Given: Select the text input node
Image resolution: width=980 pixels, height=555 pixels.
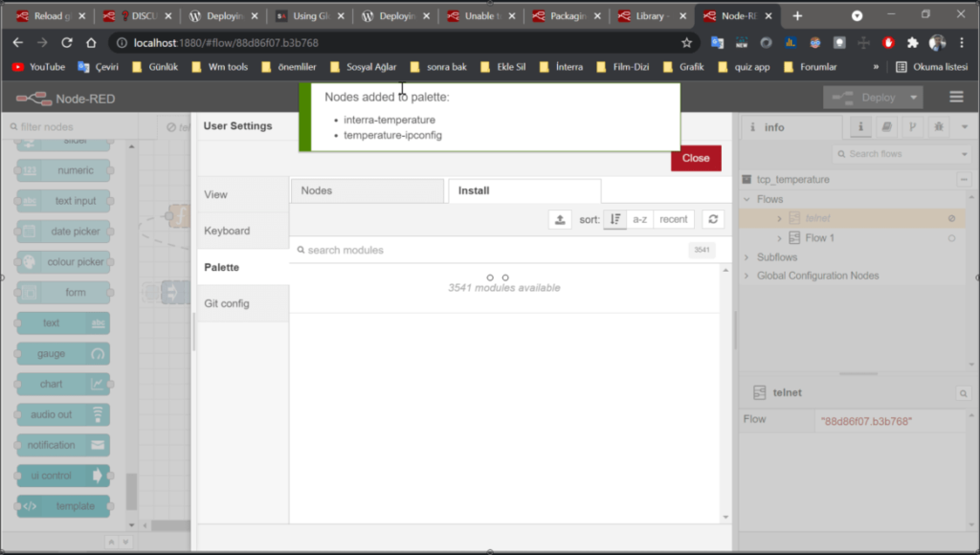Looking at the screenshot, I should pyautogui.click(x=63, y=201).
